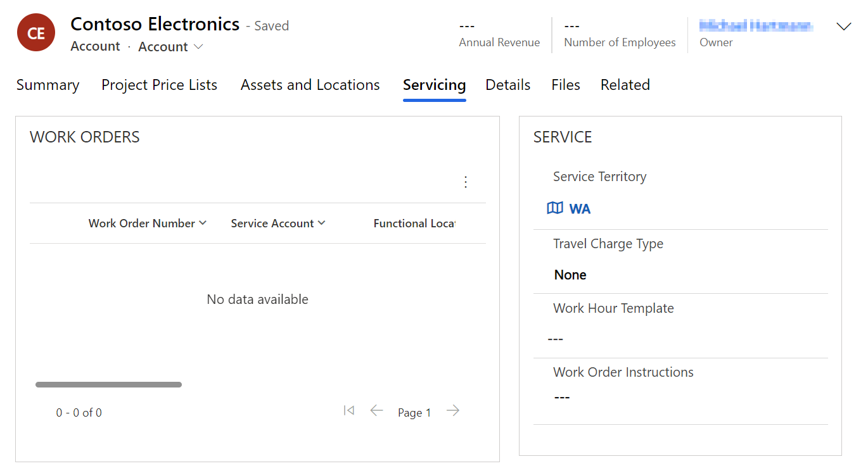Viewport: 868px width, 466px height.
Task: Click the work orders horizontal scrollbar
Action: pos(109,384)
